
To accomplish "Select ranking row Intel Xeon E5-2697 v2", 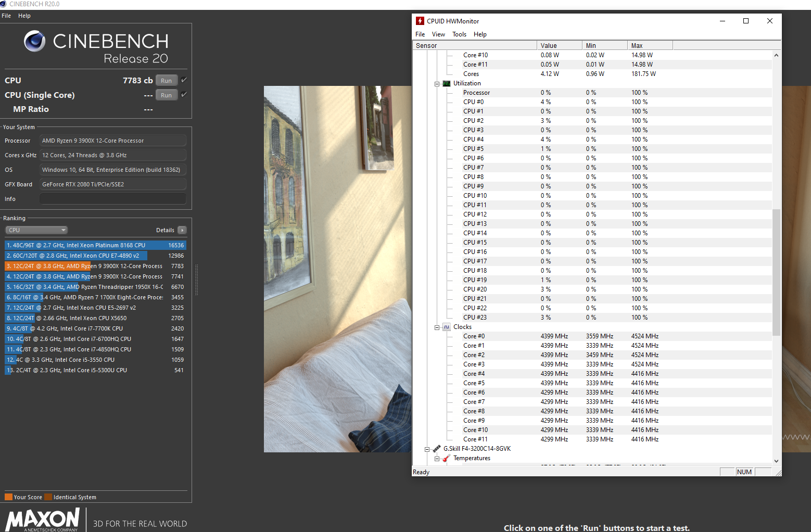I will [x=96, y=308].
